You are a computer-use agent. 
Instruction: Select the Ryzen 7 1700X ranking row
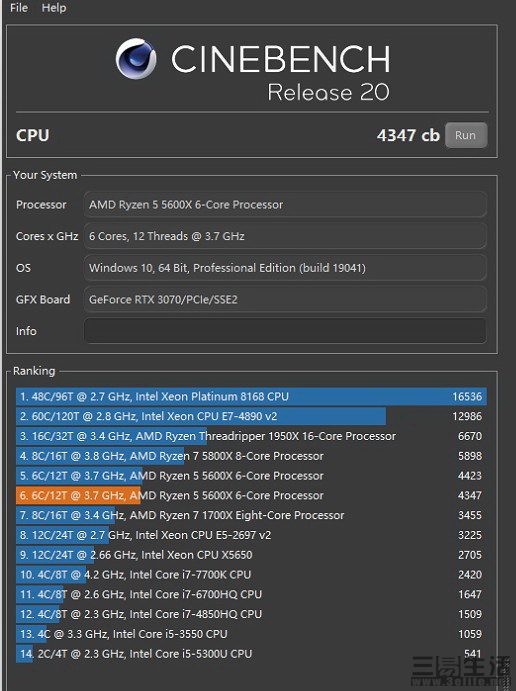click(251, 515)
